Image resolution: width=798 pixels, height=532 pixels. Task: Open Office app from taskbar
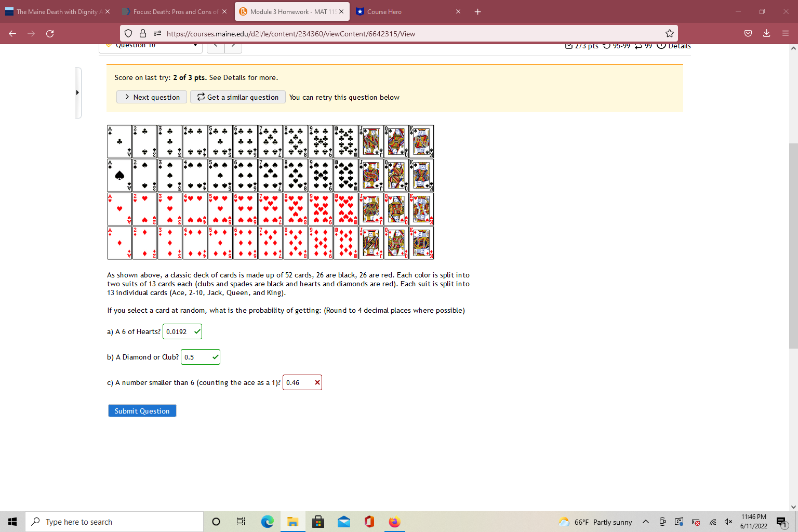(369, 522)
